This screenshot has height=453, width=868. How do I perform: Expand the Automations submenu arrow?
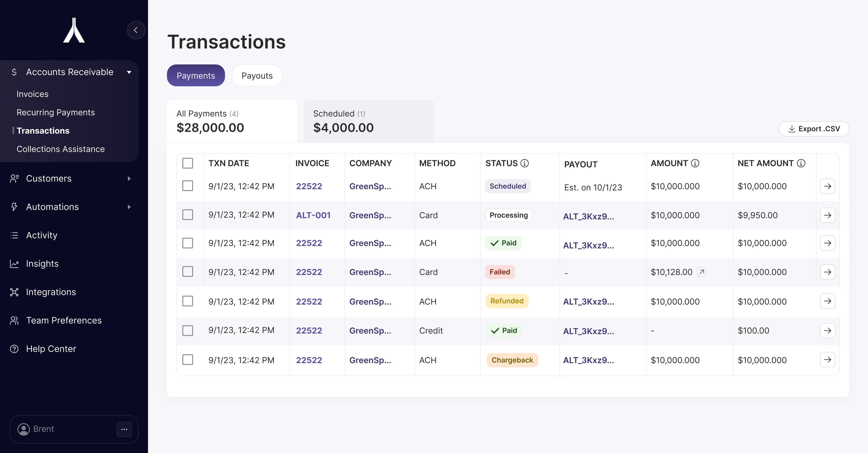pos(129,207)
